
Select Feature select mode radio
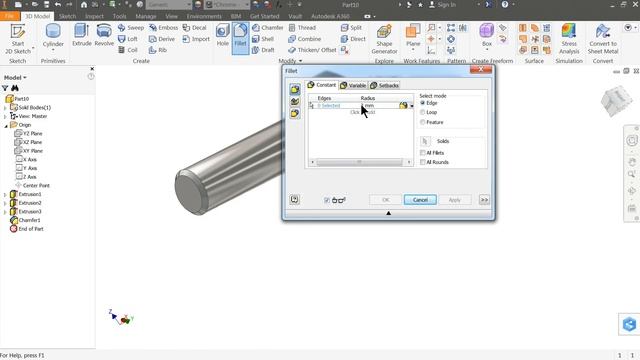(422, 122)
